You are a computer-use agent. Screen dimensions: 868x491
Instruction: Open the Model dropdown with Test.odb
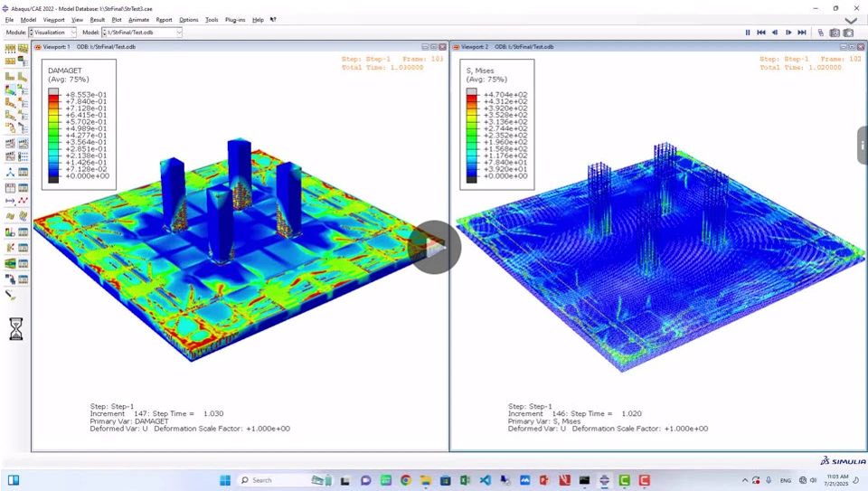(x=142, y=33)
